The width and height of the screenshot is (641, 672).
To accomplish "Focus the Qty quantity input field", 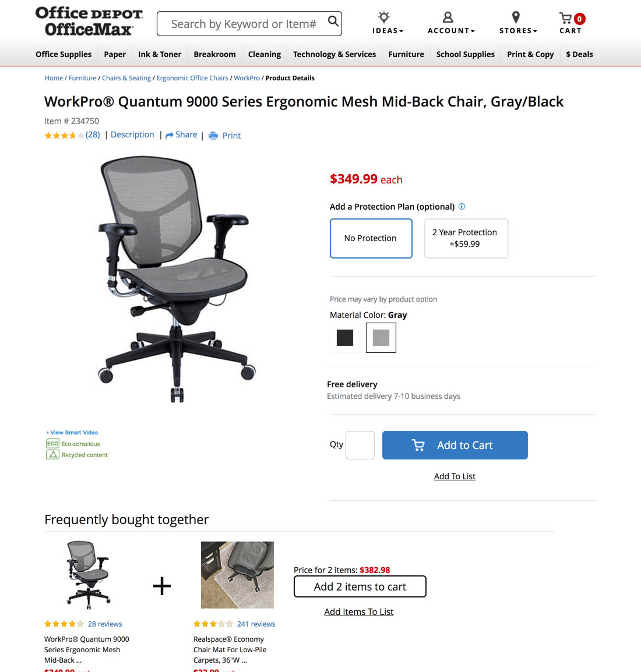I will (x=360, y=445).
